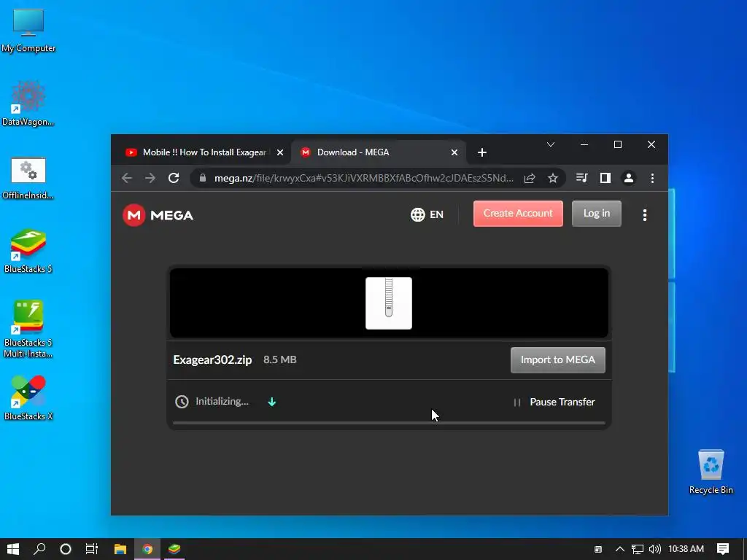Click the download progress bar

[x=389, y=423]
